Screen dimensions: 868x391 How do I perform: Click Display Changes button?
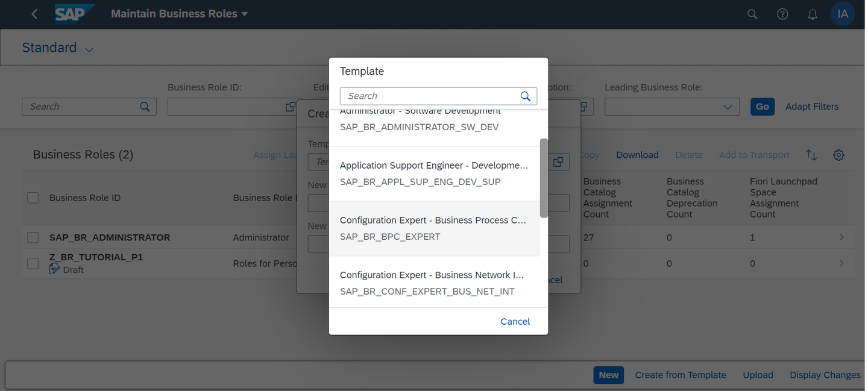825,375
